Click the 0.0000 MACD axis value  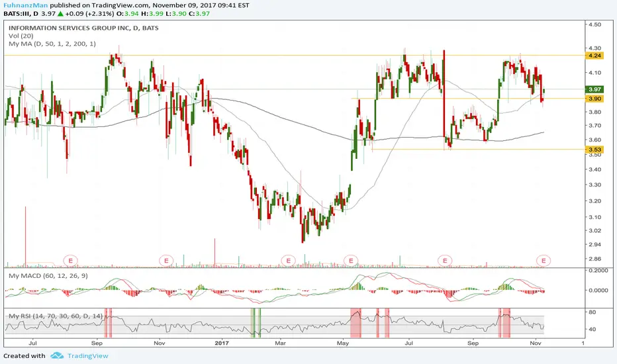click(598, 290)
